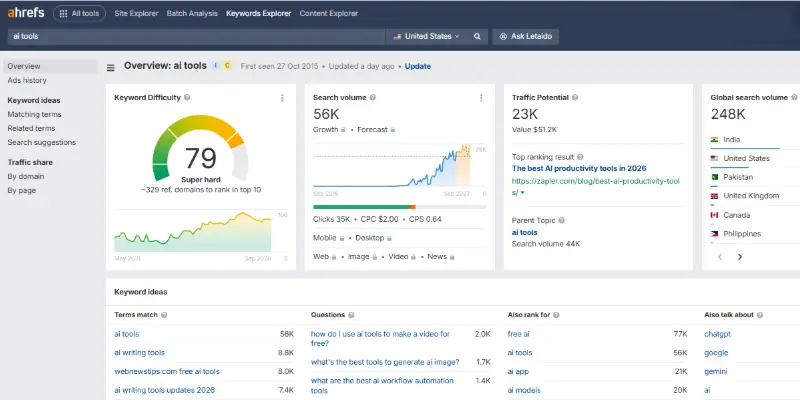Click Also talk about help icon
This screenshot has width=800, height=400.
[x=760, y=315]
